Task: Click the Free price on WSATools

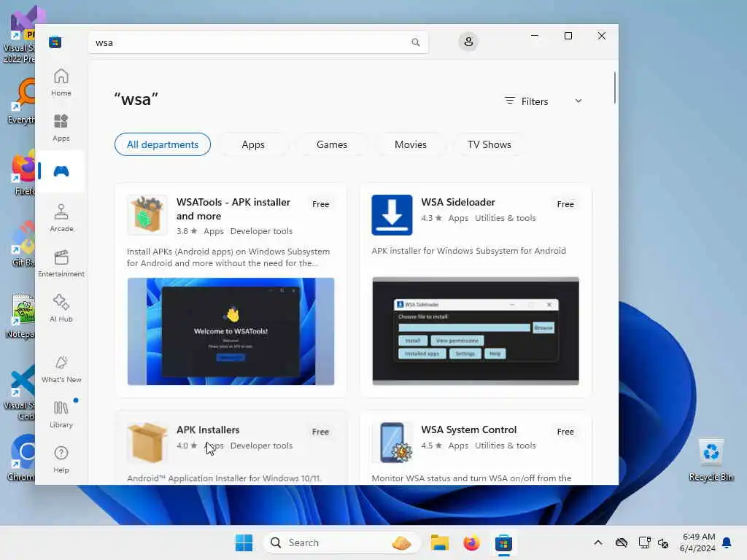Action: pyautogui.click(x=321, y=204)
